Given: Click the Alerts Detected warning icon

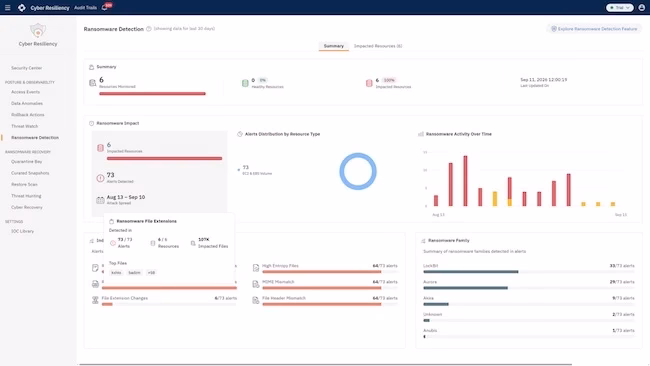Looking at the screenshot, I should [100, 178].
